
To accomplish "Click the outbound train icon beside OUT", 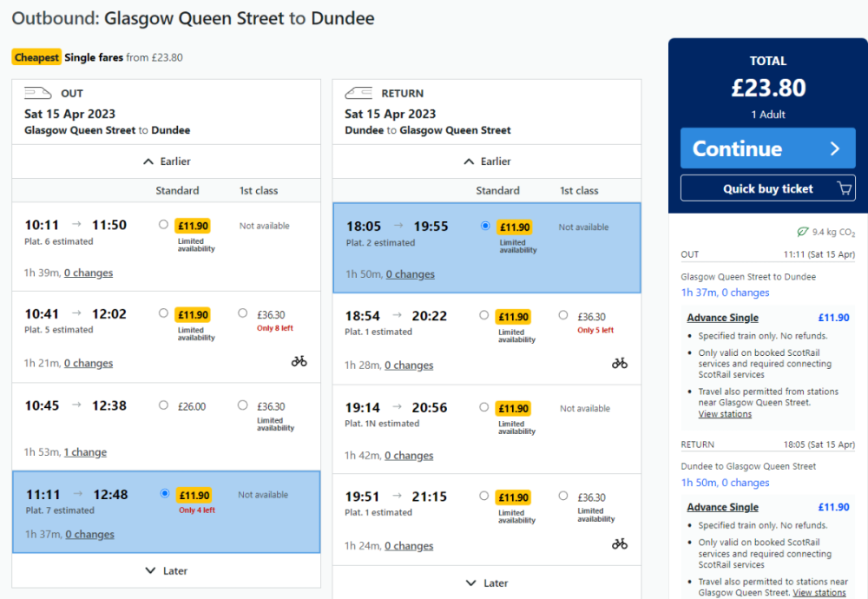I will click(x=37, y=93).
